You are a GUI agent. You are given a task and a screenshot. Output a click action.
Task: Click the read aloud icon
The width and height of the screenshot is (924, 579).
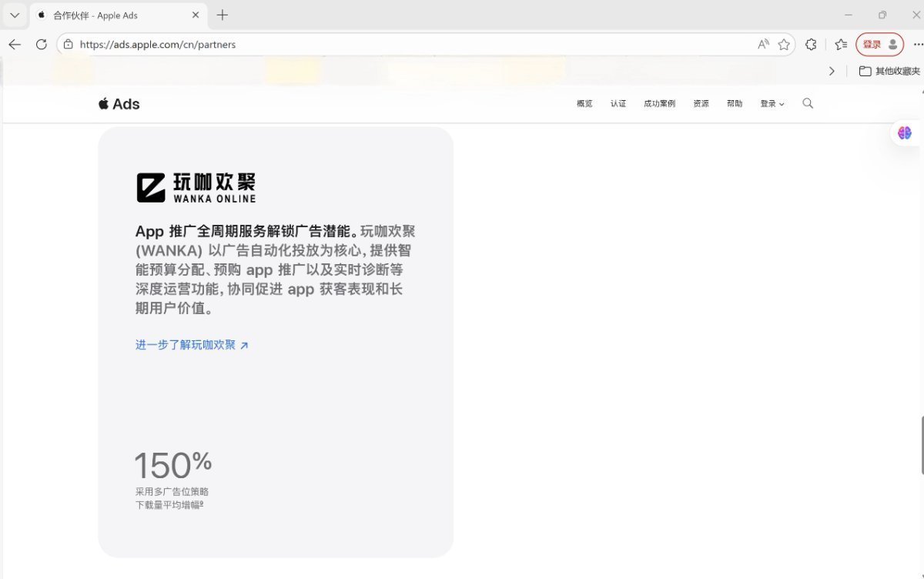point(763,45)
